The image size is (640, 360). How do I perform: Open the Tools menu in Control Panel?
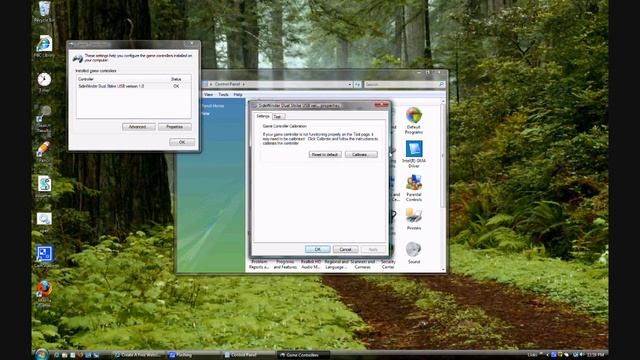coord(223,95)
